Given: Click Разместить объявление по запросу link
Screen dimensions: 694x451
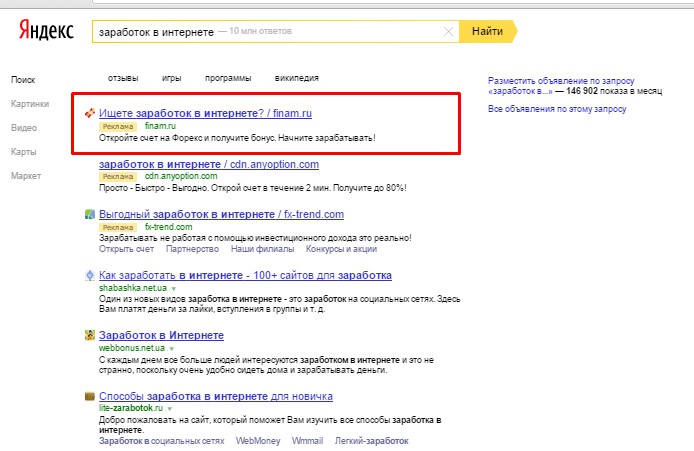Looking at the screenshot, I should pyautogui.click(x=561, y=81).
